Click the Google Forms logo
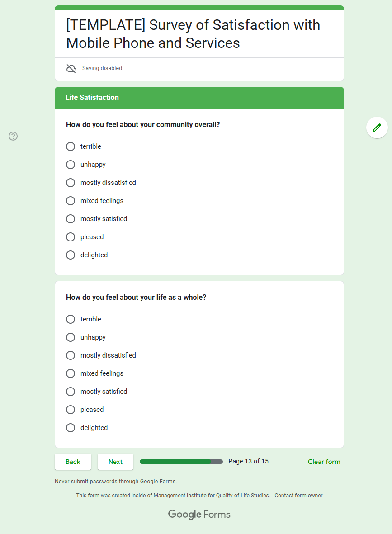Viewport: 392px width, 534px height. (199, 514)
